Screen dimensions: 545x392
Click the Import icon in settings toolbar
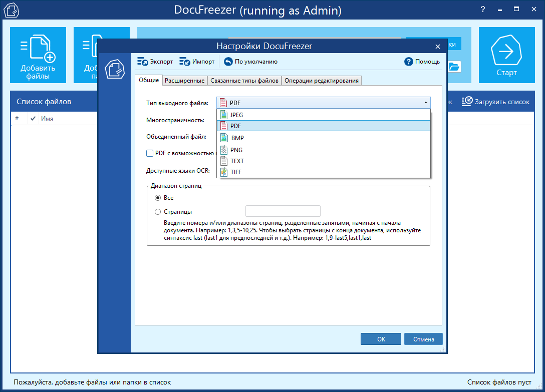tap(184, 62)
